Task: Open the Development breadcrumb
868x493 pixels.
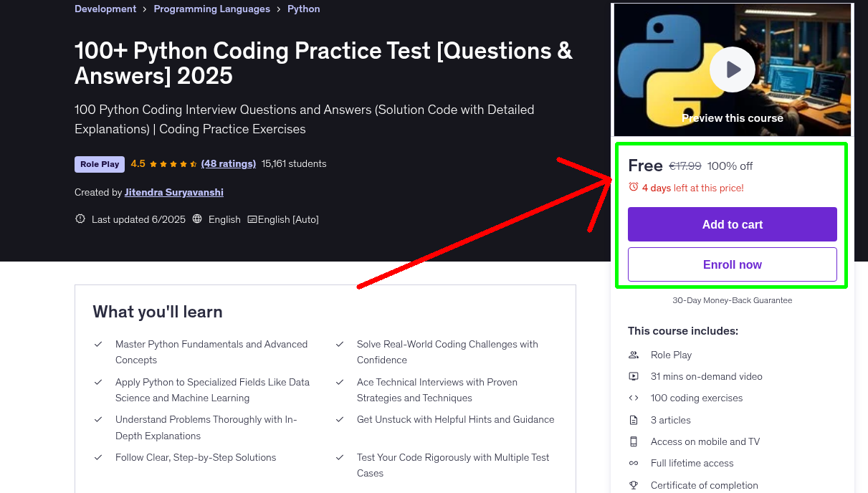Action: tap(105, 9)
